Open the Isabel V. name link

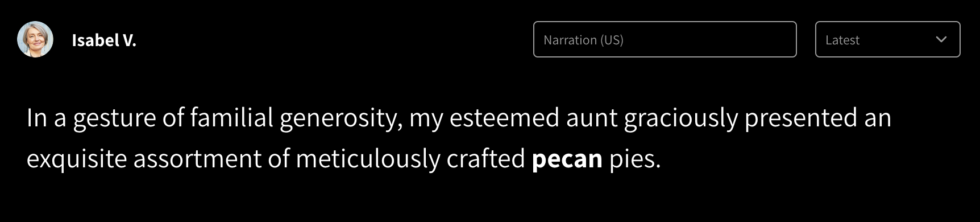click(x=104, y=40)
